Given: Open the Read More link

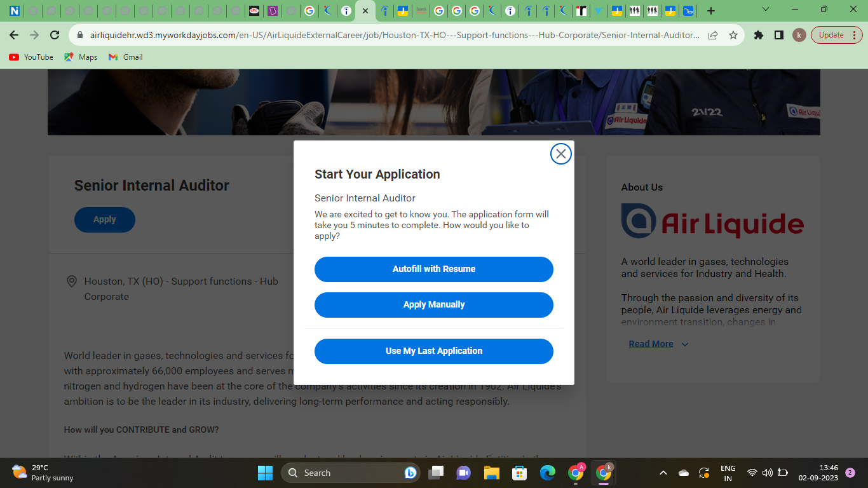Looking at the screenshot, I should pyautogui.click(x=651, y=344).
